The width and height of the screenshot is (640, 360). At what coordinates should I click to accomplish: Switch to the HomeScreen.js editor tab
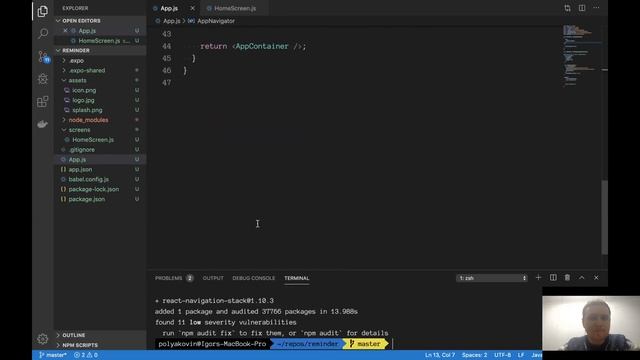(235, 8)
